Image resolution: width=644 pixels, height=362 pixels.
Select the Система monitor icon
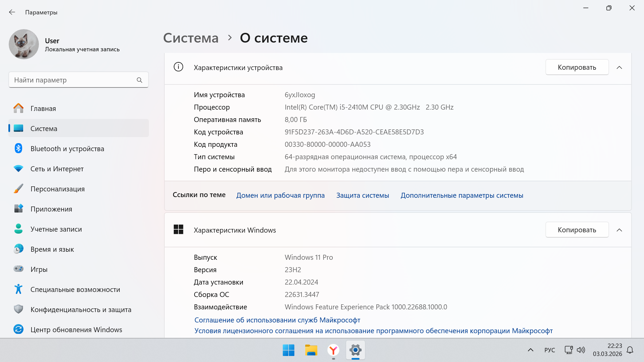click(x=18, y=128)
